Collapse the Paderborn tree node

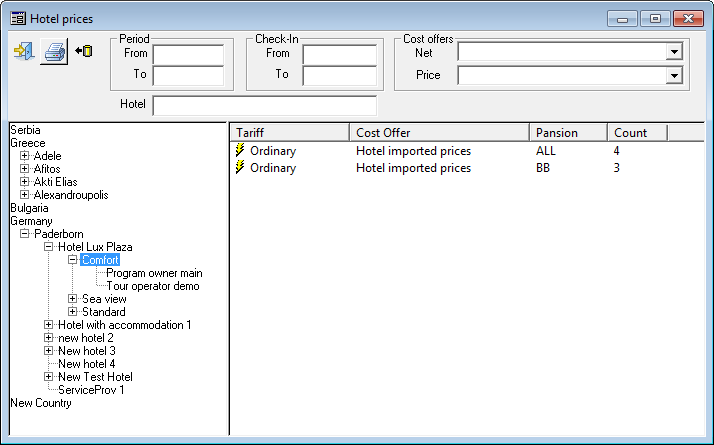25,234
